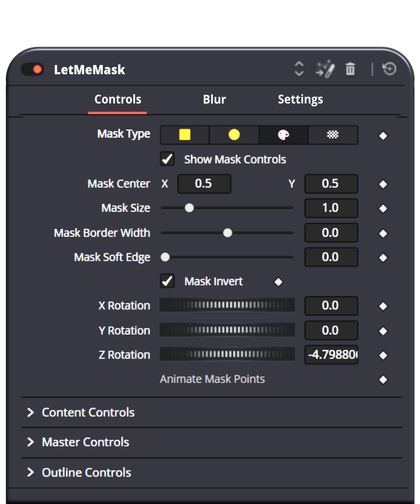Add keyframe for Mask Size
The height and width of the screenshot is (504, 420).
(383, 209)
